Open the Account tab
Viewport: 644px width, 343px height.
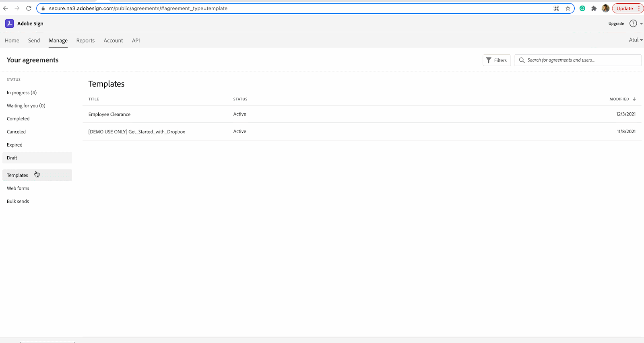point(113,41)
